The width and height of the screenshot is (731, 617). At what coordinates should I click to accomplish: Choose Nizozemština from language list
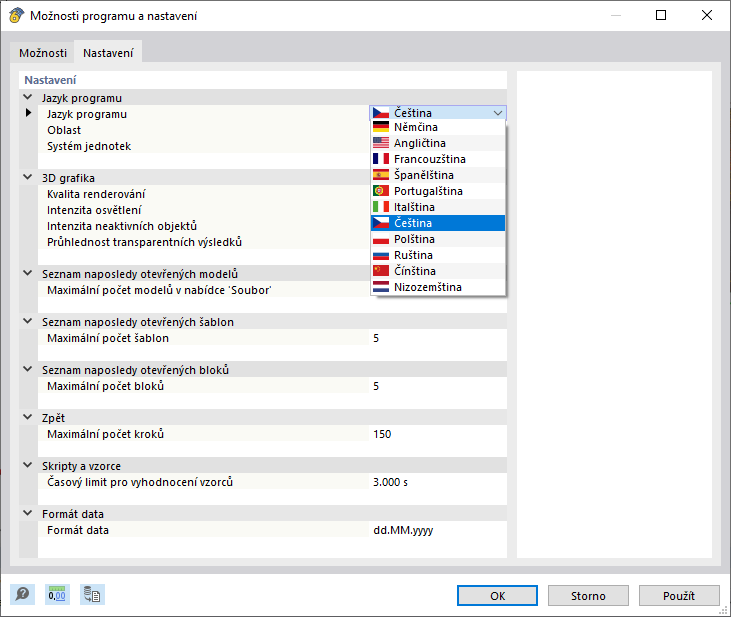tap(438, 287)
